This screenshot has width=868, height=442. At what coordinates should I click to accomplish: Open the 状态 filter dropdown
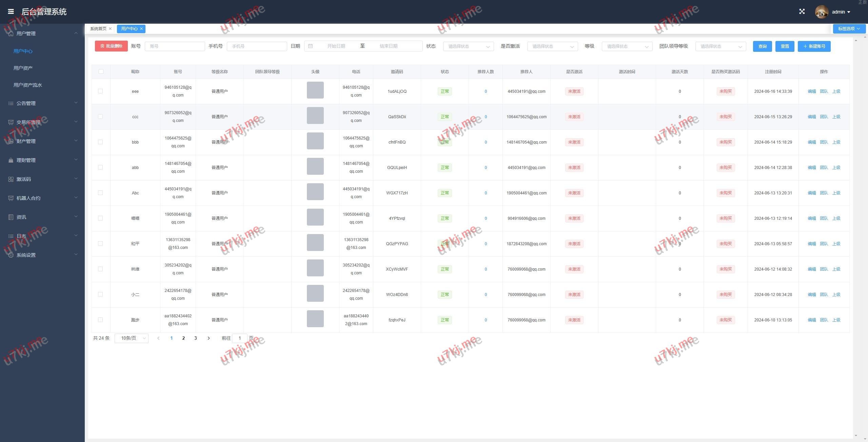[x=468, y=46]
